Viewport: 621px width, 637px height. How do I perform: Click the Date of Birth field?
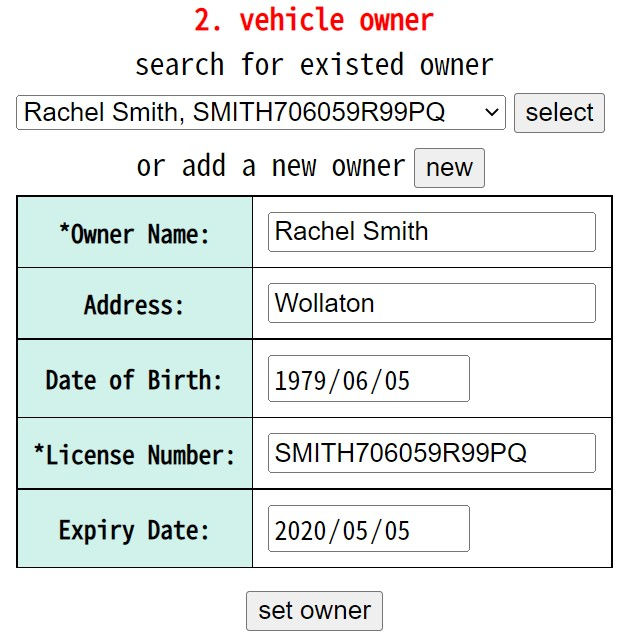point(369,379)
